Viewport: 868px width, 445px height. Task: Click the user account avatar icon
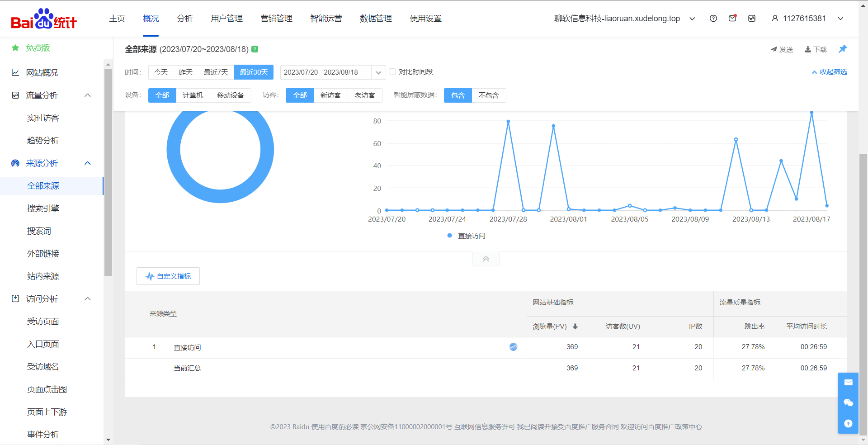775,19
